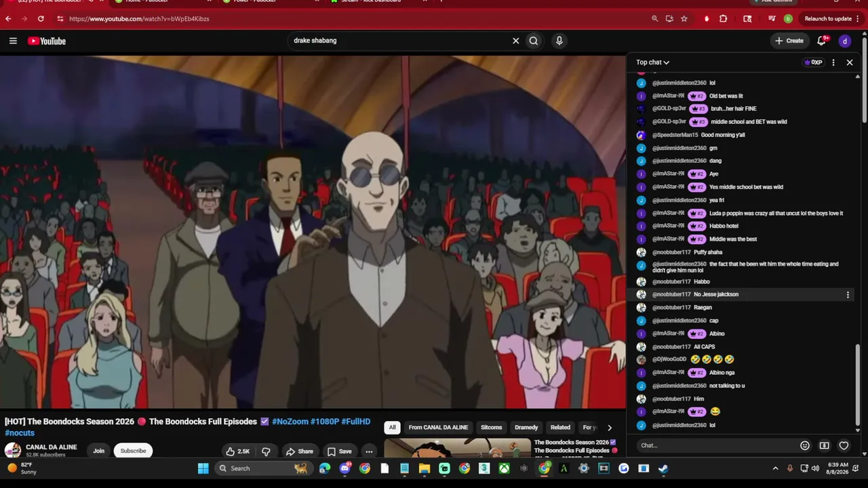Send a heart reaction in chat
Image resolution: width=868 pixels, height=488 pixels.
pyautogui.click(x=844, y=445)
